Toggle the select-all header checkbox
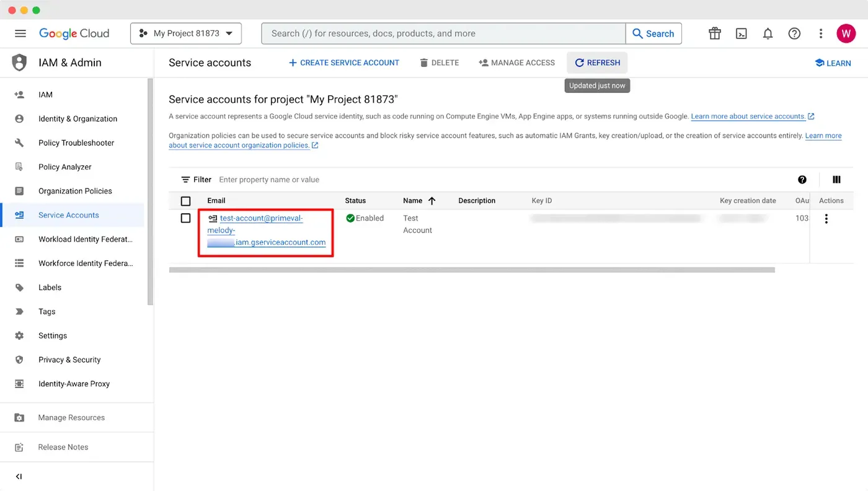The image size is (868, 491). 185,201
